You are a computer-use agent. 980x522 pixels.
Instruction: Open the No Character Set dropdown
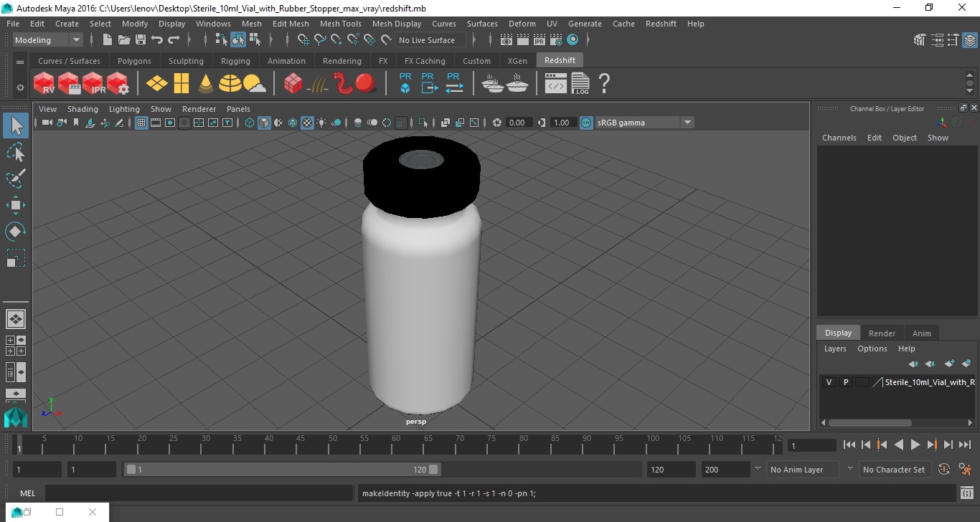point(894,470)
